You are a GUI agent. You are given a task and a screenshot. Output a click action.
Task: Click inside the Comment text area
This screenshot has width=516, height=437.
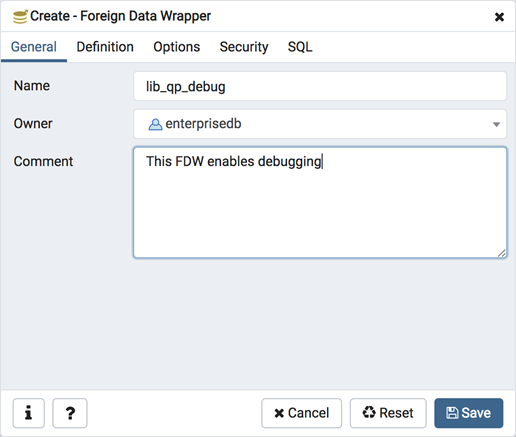(320, 203)
